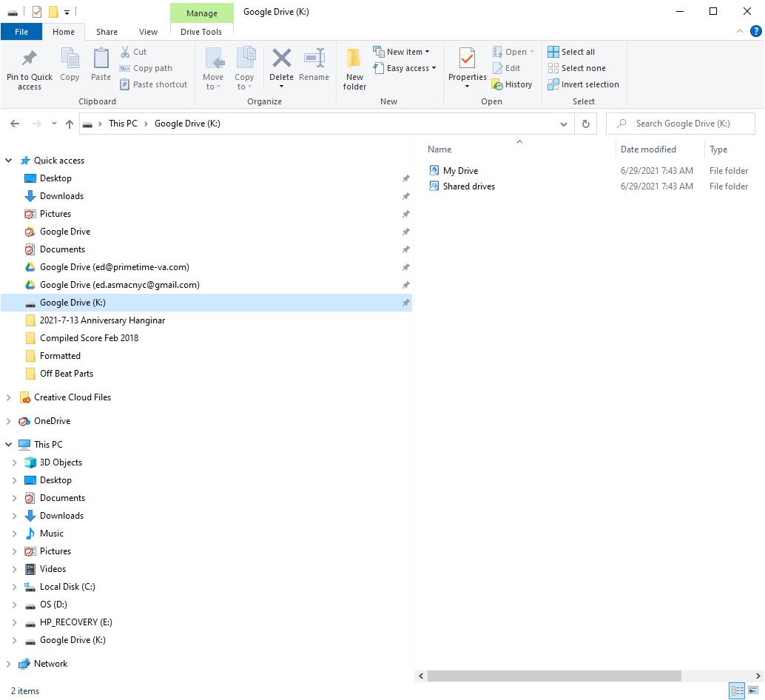This screenshot has height=700, width=765.
Task: Click Search Google Drive (K:) box
Action: tap(681, 124)
